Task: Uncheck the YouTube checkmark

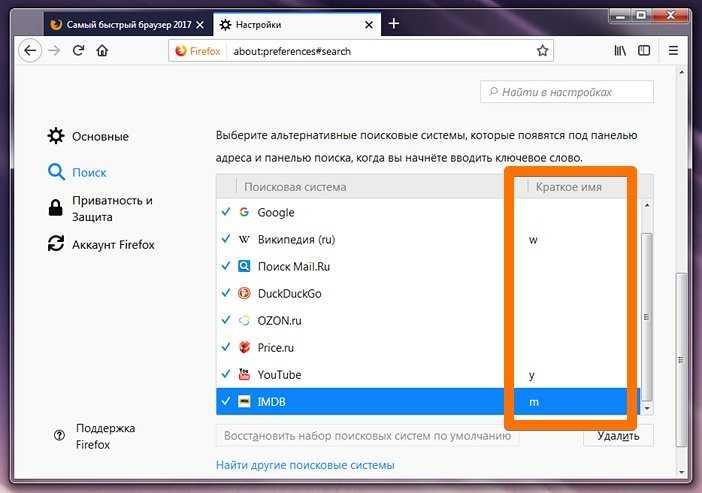Action: 226,373
